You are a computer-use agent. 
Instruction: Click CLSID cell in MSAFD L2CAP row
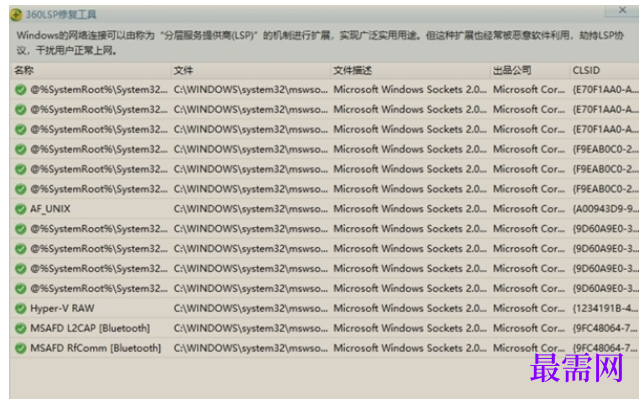pyautogui.click(x=605, y=328)
